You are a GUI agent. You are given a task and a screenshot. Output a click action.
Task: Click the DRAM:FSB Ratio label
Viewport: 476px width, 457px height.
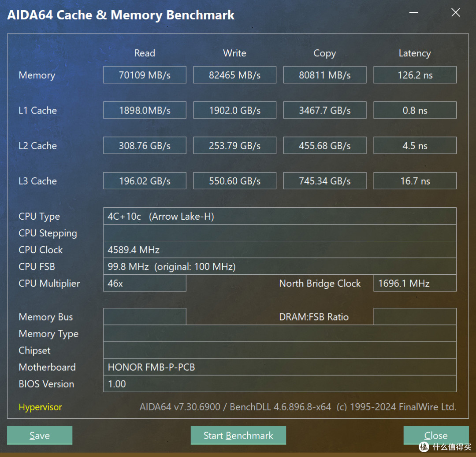[314, 317]
